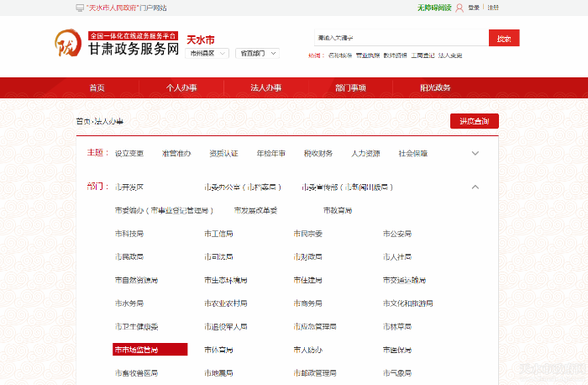Screen dimensions: 588x385
Task: Go to the 首页 navigation tab
Action: click(97, 87)
